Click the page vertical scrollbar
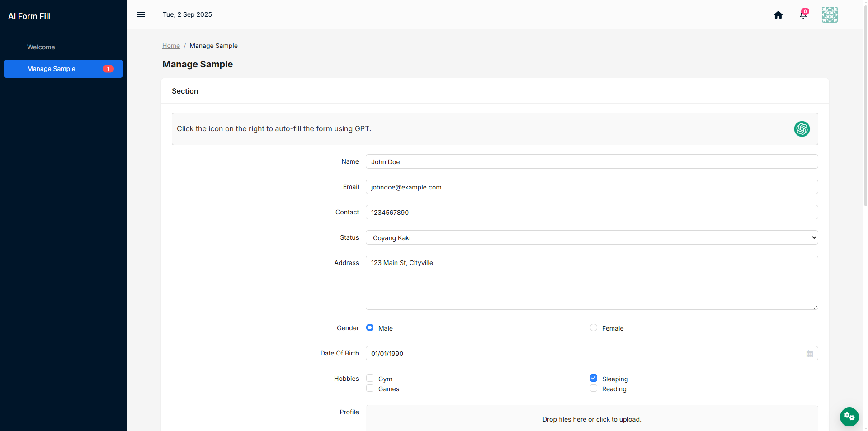 coord(865,104)
